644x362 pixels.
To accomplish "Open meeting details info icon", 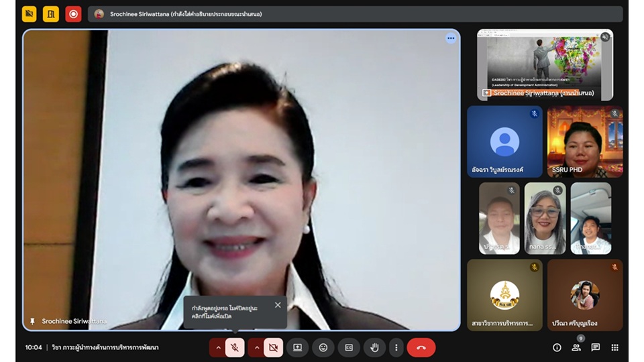I will pos(557,347).
